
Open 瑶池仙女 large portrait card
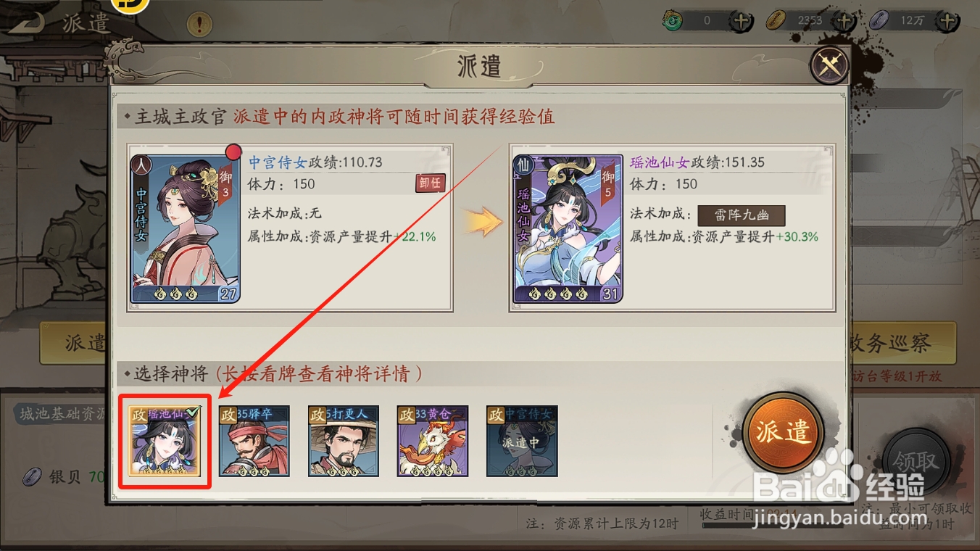[568, 228]
